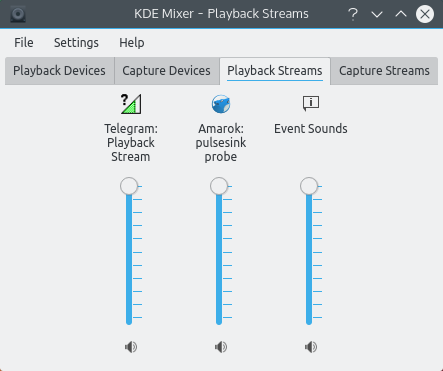This screenshot has height=371, width=443.
Task: Mute the Telegram Playback Stream
Action: [131, 347]
